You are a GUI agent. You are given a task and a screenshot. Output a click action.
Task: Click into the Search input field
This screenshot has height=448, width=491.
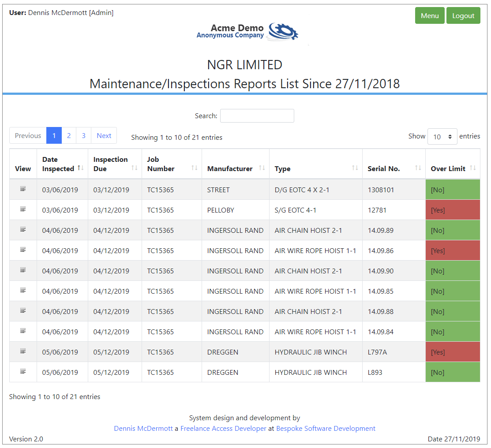tap(257, 116)
